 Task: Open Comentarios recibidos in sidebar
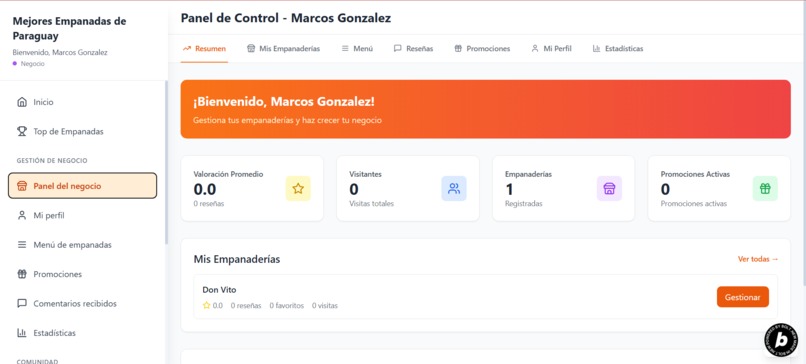tap(82, 303)
